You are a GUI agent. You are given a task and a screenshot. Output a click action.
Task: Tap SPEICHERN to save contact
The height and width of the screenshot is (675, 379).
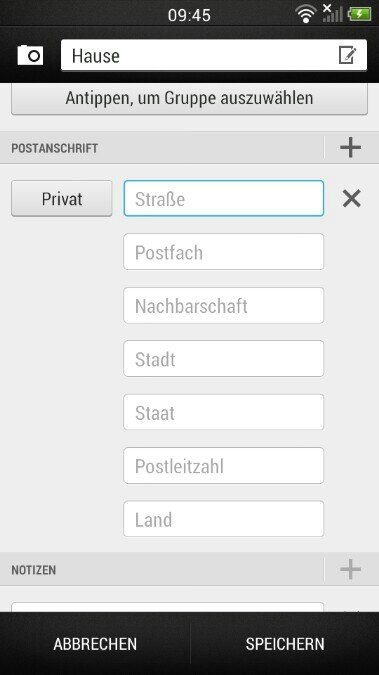click(x=285, y=644)
